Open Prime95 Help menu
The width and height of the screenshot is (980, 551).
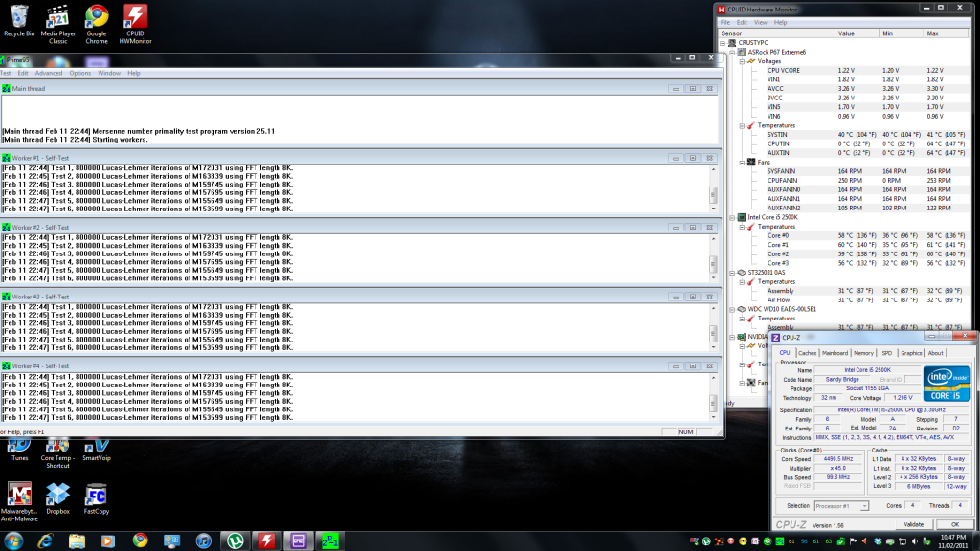134,73
